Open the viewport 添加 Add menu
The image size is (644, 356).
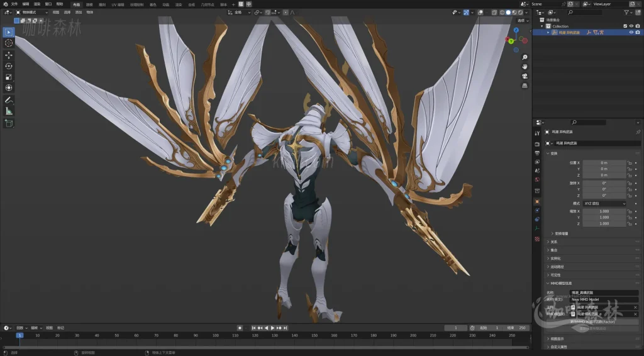[79, 13]
